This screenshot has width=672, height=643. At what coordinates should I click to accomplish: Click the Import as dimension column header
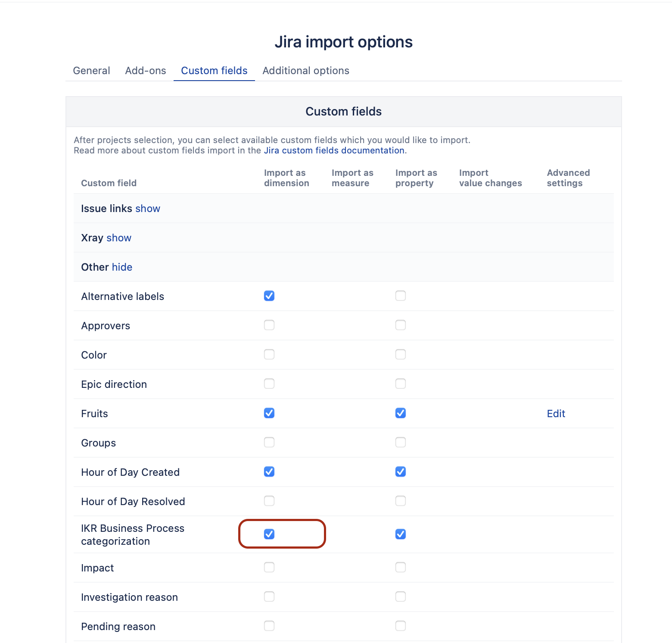click(x=286, y=178)
